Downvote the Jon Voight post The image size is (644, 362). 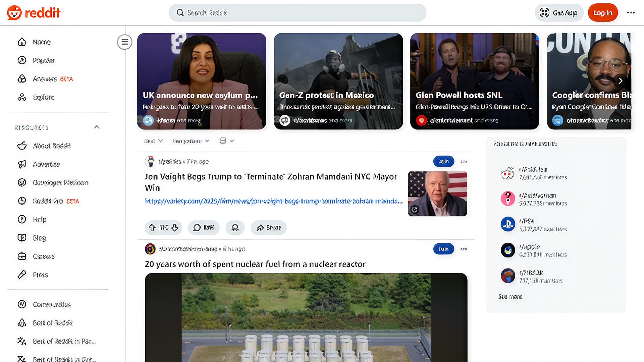[175, 228]
